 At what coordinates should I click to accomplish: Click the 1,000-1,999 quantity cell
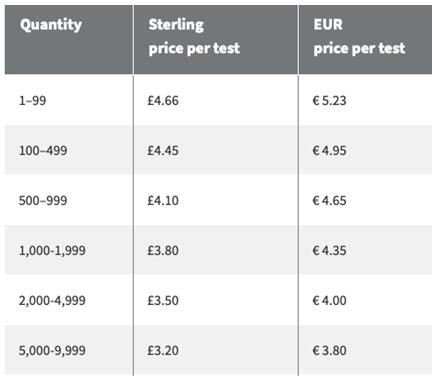tap(52, 250)
